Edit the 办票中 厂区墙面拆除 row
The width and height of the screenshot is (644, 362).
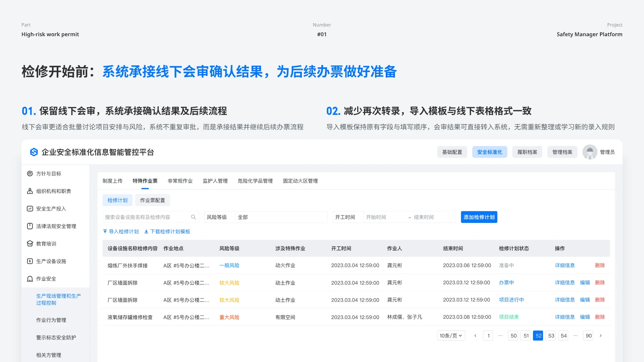[x=585, y=283]
